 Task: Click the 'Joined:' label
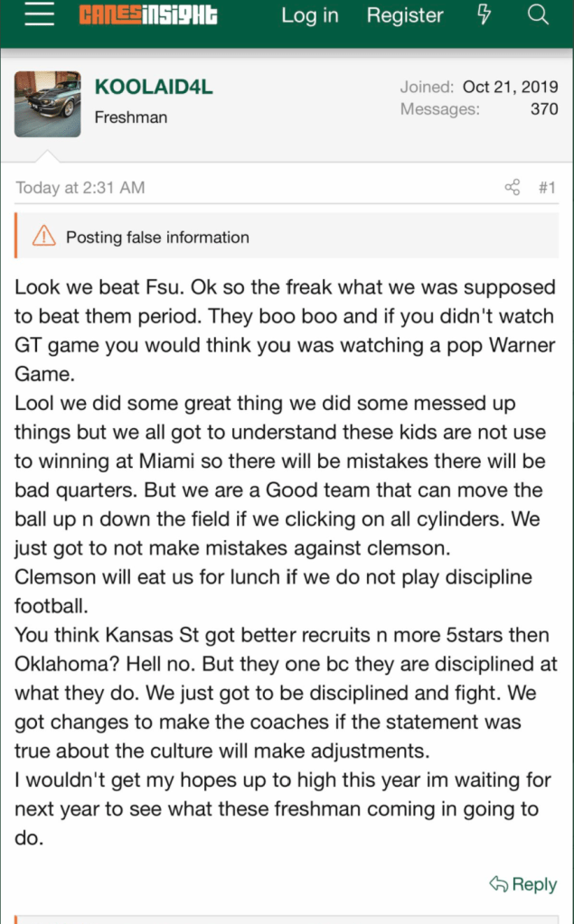click(x=427, y=88)
